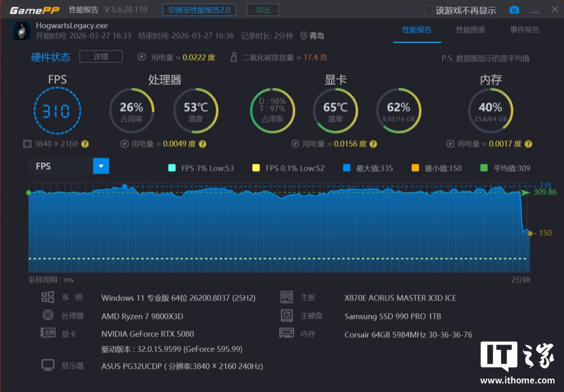Click the 切换至性能报告2.0 button
The width and height of the screenshot is (564, 392).
click(x=199, y=10)
